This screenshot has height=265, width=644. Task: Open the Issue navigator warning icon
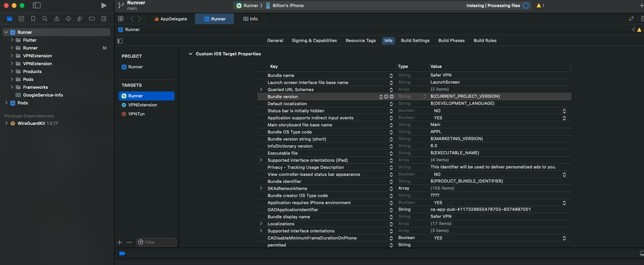coord(57,19)
